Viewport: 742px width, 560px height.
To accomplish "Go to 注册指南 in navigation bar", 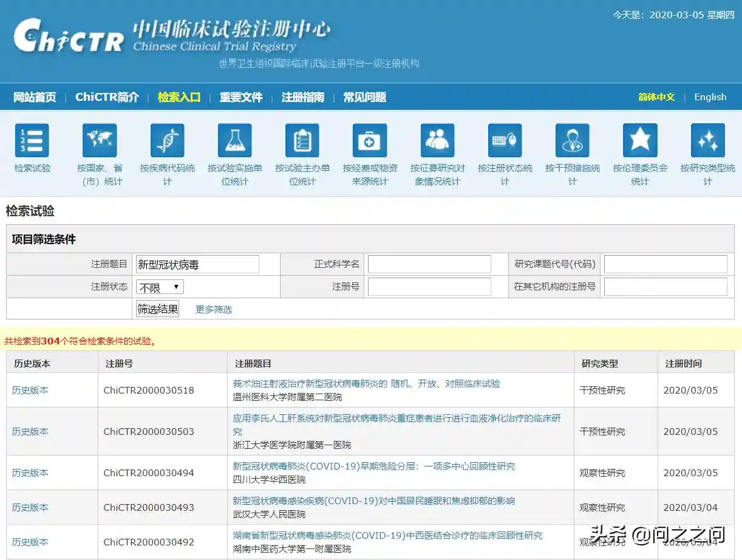I will click(303, 97).
